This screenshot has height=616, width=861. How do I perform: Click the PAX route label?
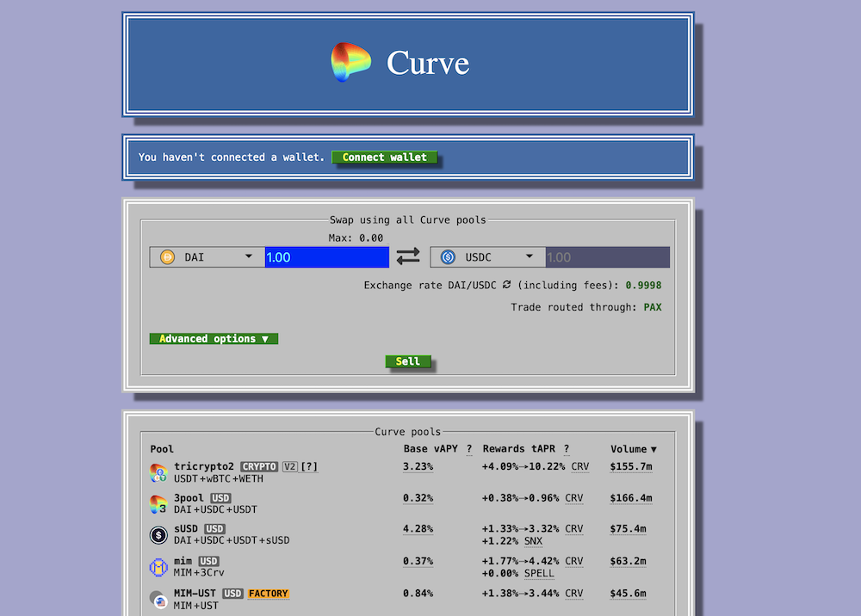653,307
